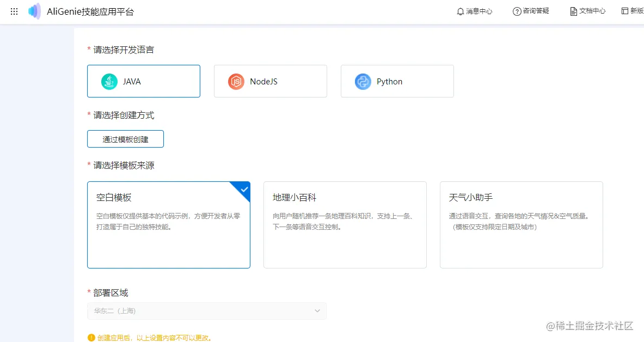
Task: Click the 部署区域 label
Action: 111,292
